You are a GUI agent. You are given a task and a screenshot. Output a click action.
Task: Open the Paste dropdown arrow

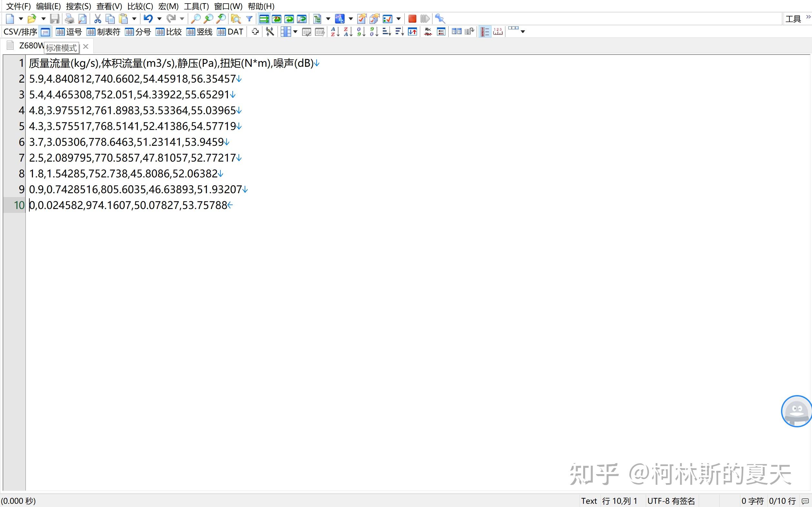click(134, 19)
